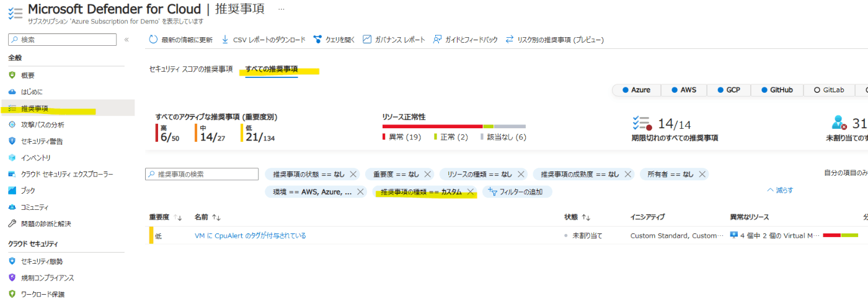This screenshot has height=304, width=868.
Task: Toggle the Azure environment filter
Action: tap(637, 90)
